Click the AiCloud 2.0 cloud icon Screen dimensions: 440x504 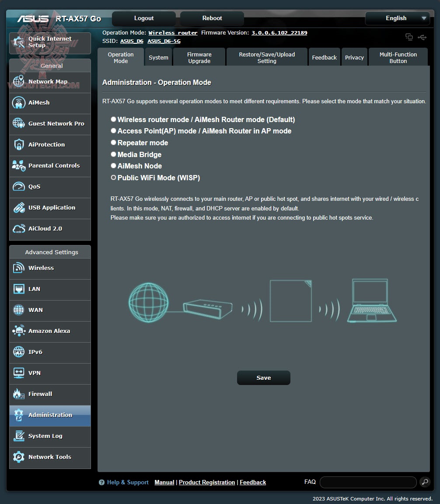19,228
